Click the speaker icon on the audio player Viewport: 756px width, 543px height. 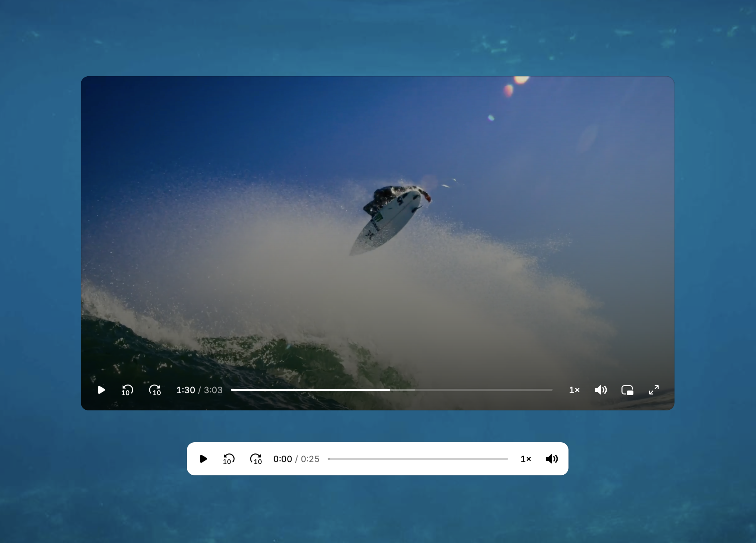[552, 458]
